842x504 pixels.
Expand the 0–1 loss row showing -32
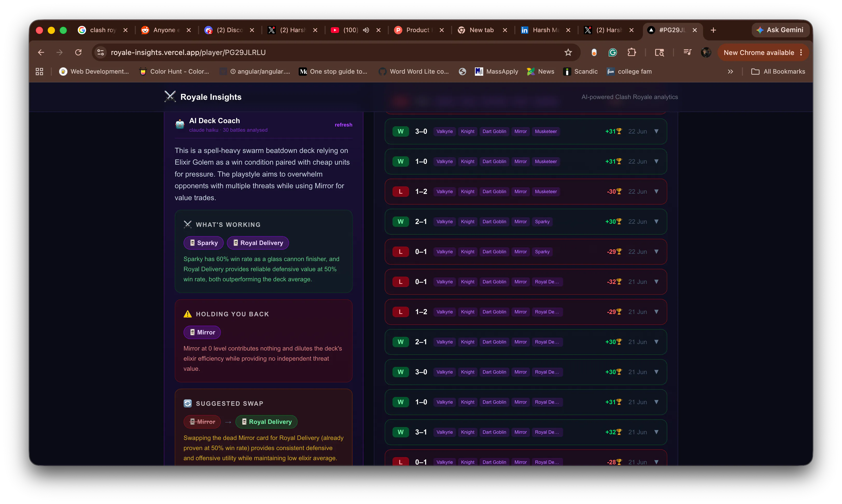click(656, 282)
